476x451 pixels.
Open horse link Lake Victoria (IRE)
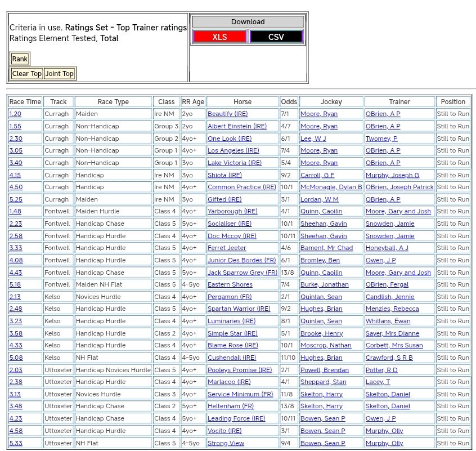click(x=234, y=163)
